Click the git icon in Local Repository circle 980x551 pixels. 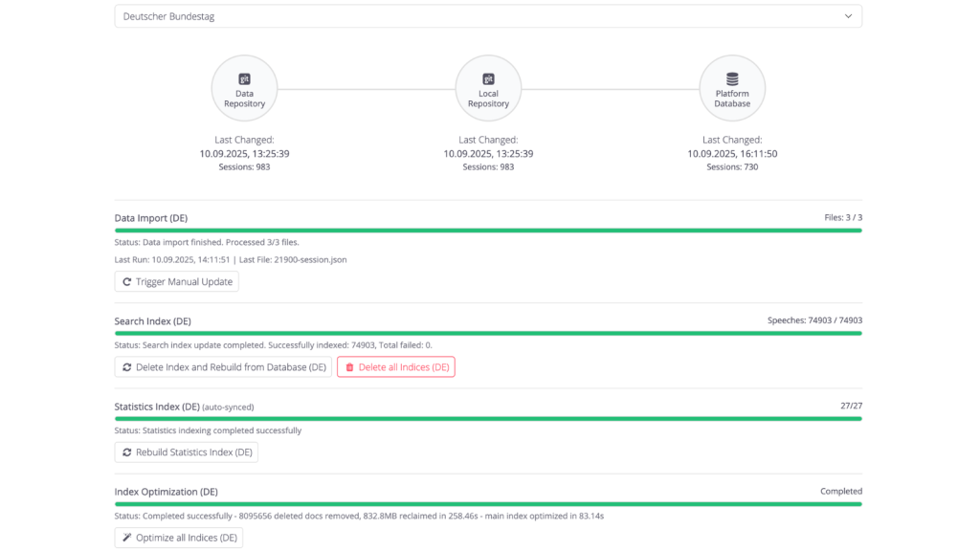click(x=488, y=78)
